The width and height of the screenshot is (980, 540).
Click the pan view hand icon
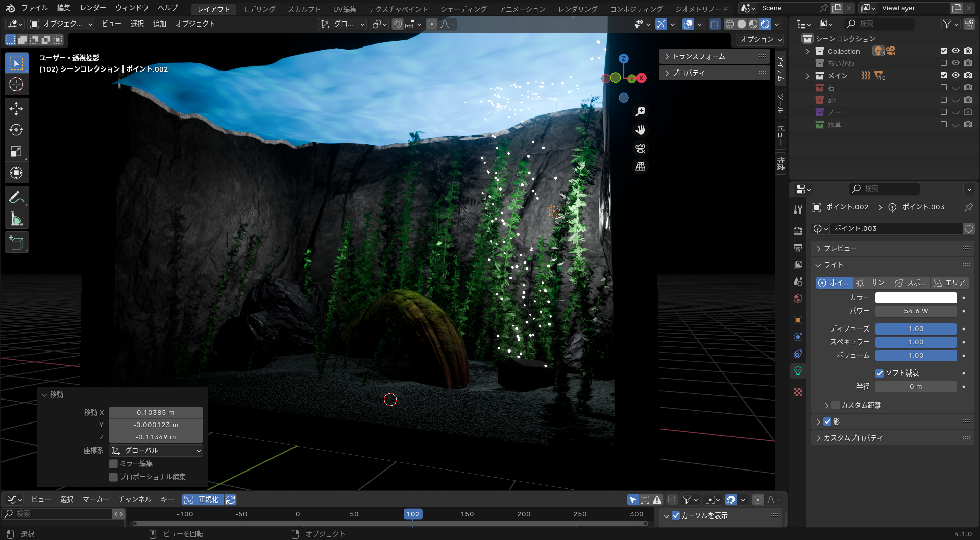pos(641,130)
